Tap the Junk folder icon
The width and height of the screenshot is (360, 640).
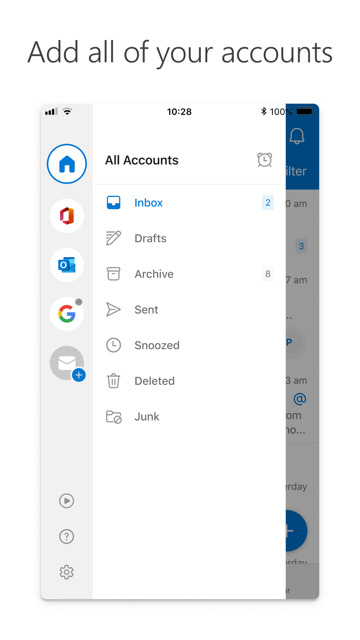pos(114,417)
